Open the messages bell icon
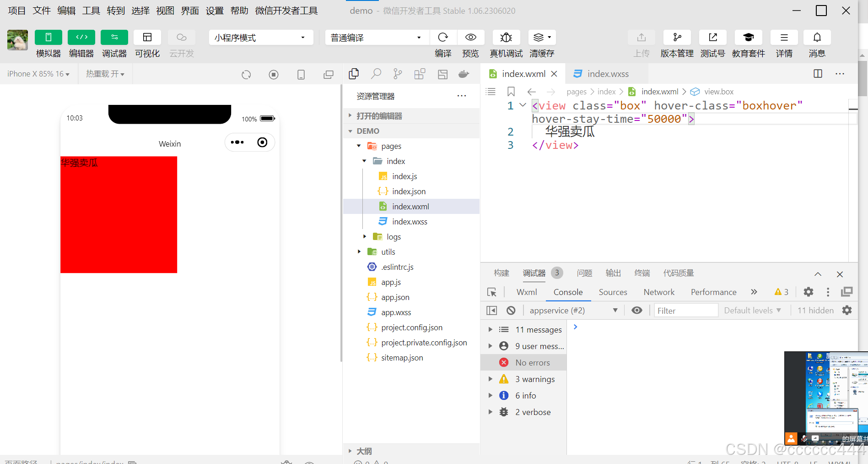The image size is (868, 464). click(817, 37)
